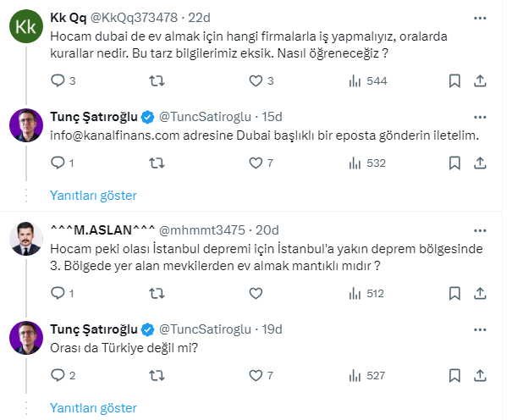512x420 pixels.
Task: Reply to M.ASLAN's earthquake tweet
Action: pos(58,294)
